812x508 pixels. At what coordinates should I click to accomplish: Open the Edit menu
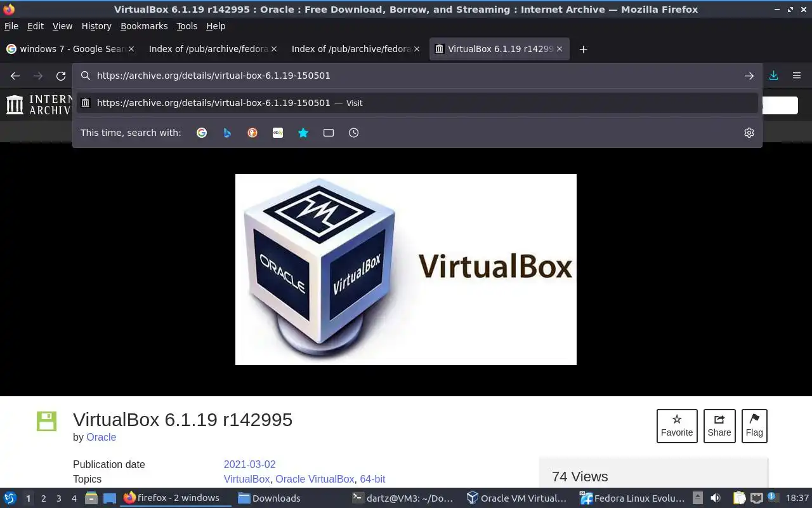point(36,26)
